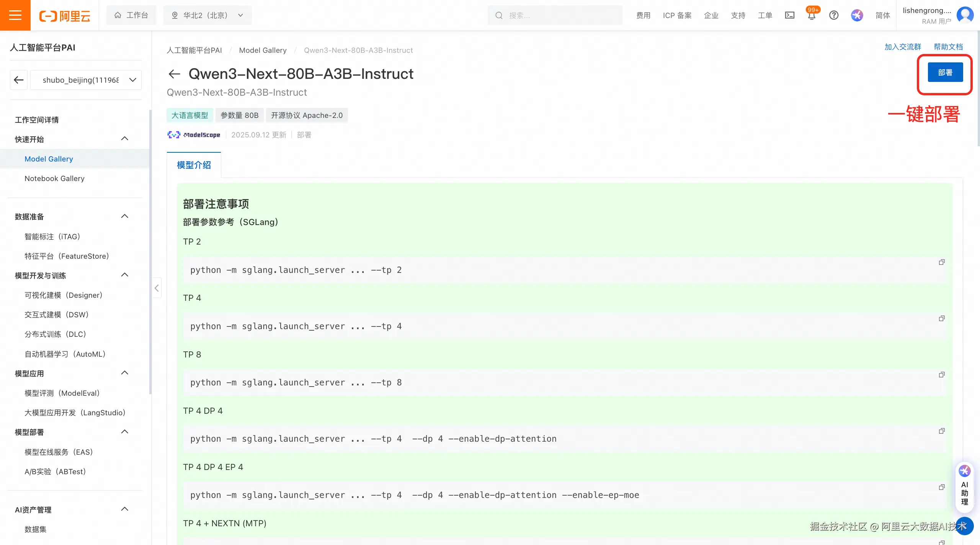The image size is (980, 545).
Task: Copy the --tp 4 command
Action: tap(942, 318)
